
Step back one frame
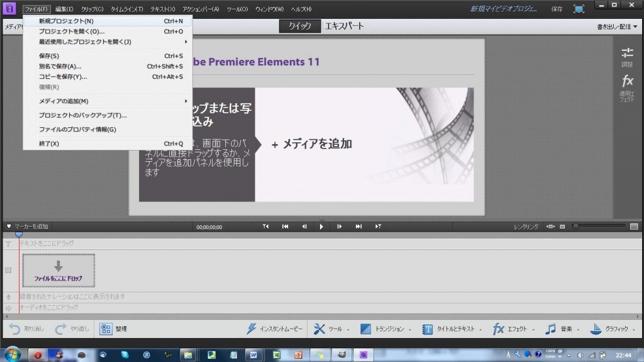point(304,226)
